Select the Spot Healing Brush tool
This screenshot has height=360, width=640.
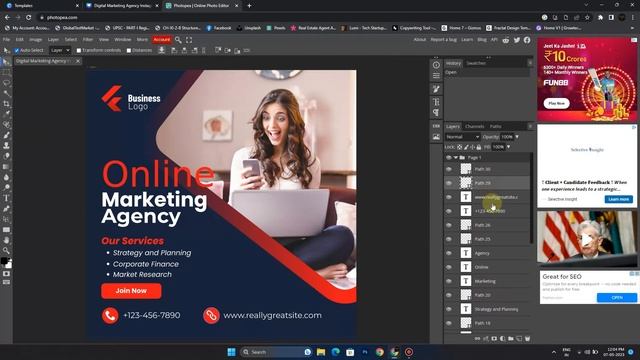coord(6,125)
